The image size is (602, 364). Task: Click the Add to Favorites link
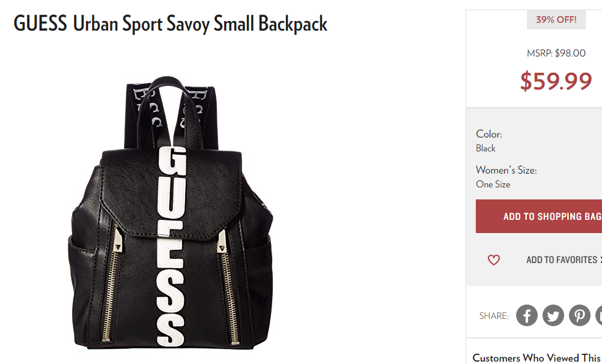[x=562, y=260]
